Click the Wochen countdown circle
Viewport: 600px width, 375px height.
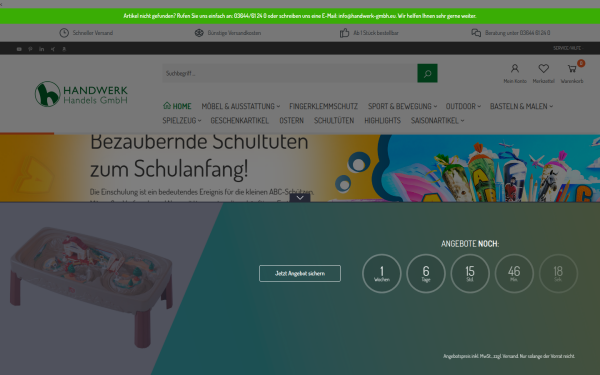coord(382,274)
